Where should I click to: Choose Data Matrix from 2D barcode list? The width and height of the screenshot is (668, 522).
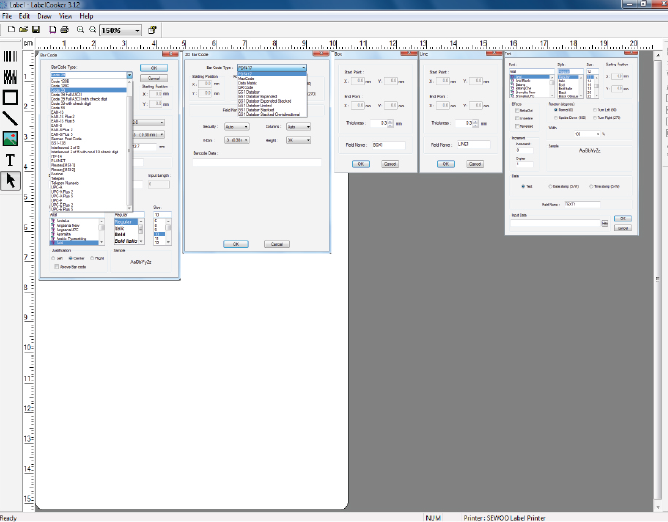click(x=247, y=83)
